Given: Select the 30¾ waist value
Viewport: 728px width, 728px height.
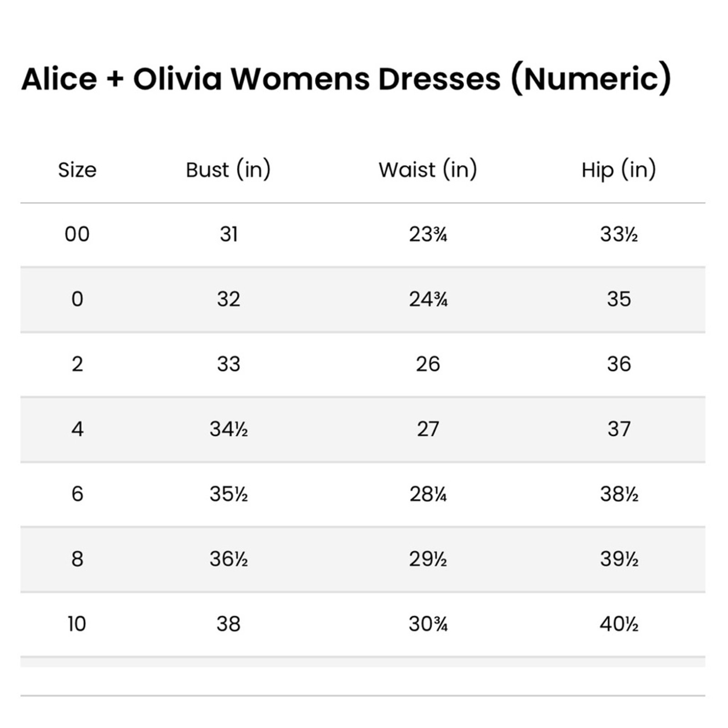Looking at the screenshot, I should tap(428, 624).
